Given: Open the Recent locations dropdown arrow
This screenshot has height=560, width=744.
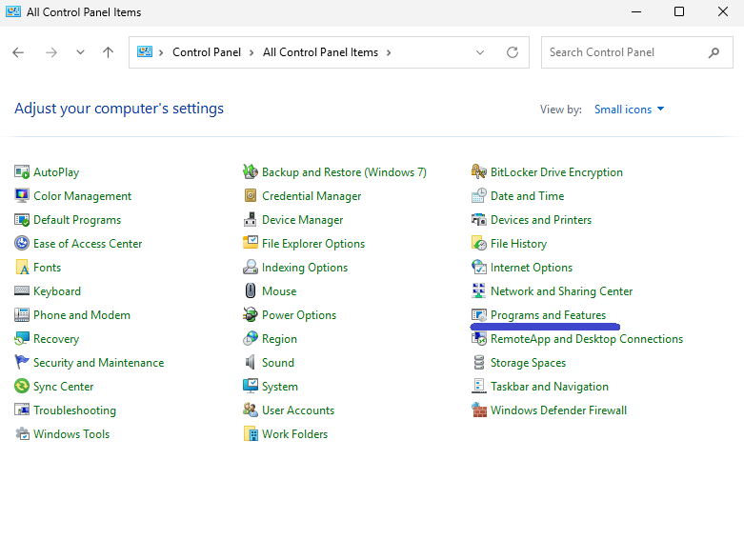Looking at the screenshot, I should 80,52.
